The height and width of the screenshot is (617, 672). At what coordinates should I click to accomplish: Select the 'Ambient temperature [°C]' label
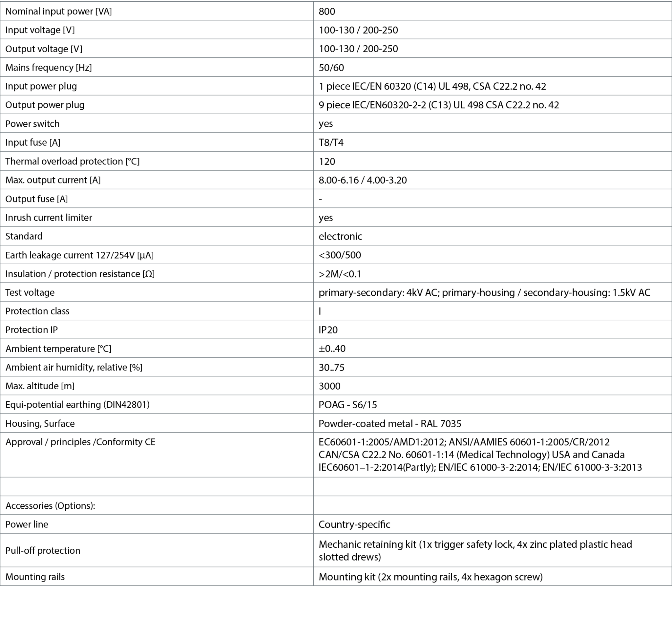pyautogui.click(x=58, y=349)
